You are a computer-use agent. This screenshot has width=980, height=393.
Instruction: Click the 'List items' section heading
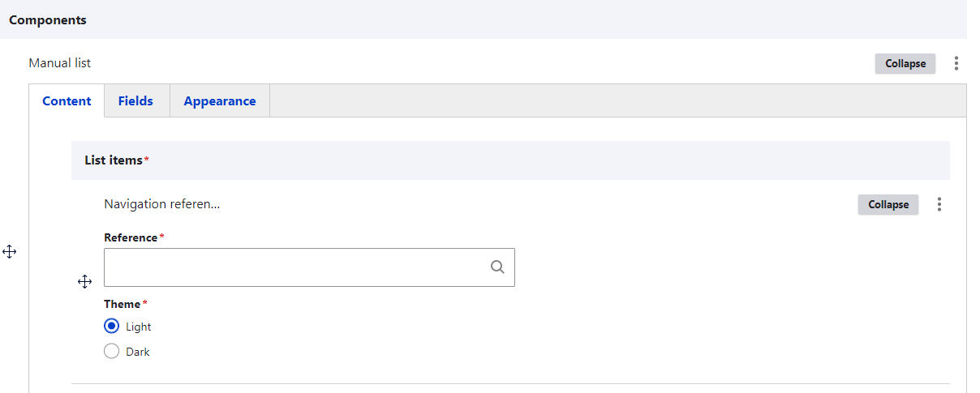point(114,160)
